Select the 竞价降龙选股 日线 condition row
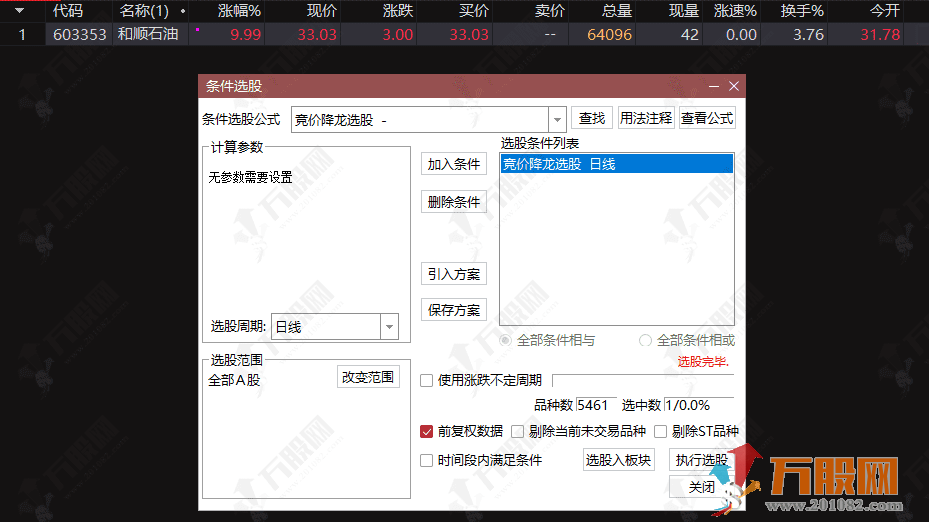 [617, 164]
